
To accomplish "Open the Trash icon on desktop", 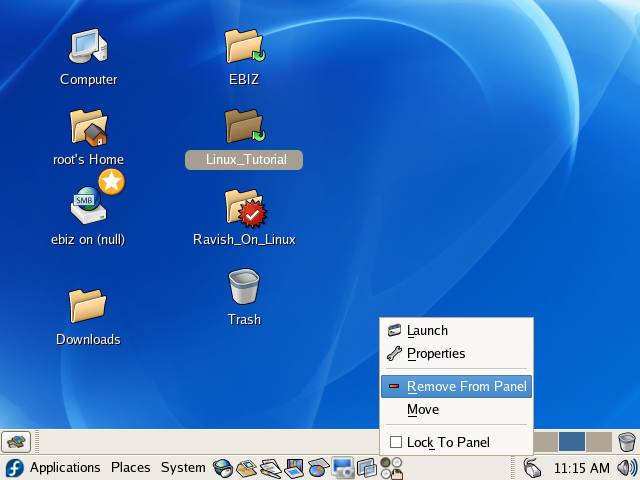I will tap(244, 288).
